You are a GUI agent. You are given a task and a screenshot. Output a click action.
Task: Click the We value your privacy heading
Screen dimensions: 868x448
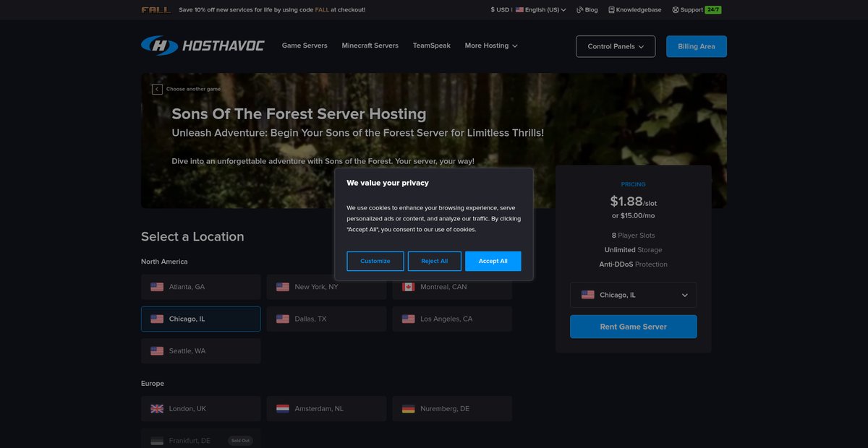pyautogui.click(x=388, y=183)
